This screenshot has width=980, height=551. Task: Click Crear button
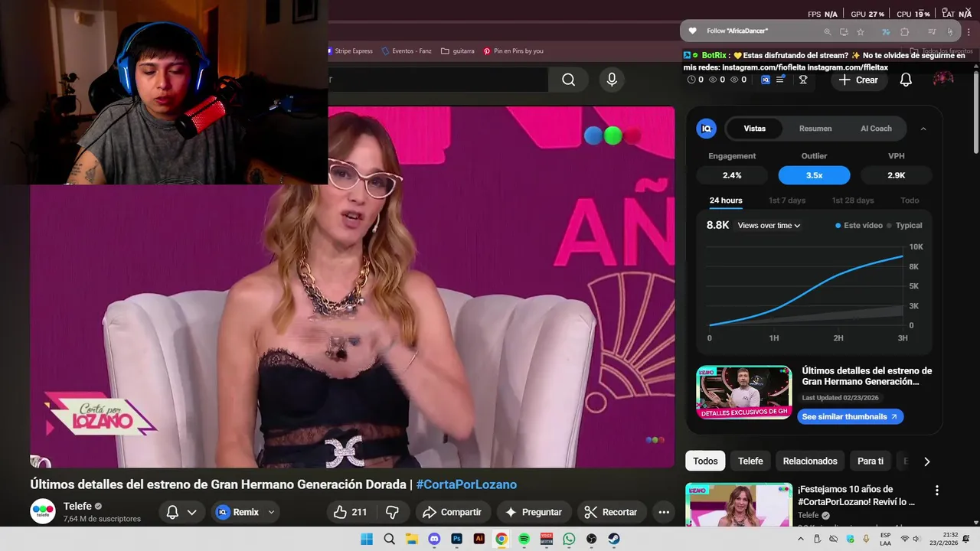click(x=859, y=80)
